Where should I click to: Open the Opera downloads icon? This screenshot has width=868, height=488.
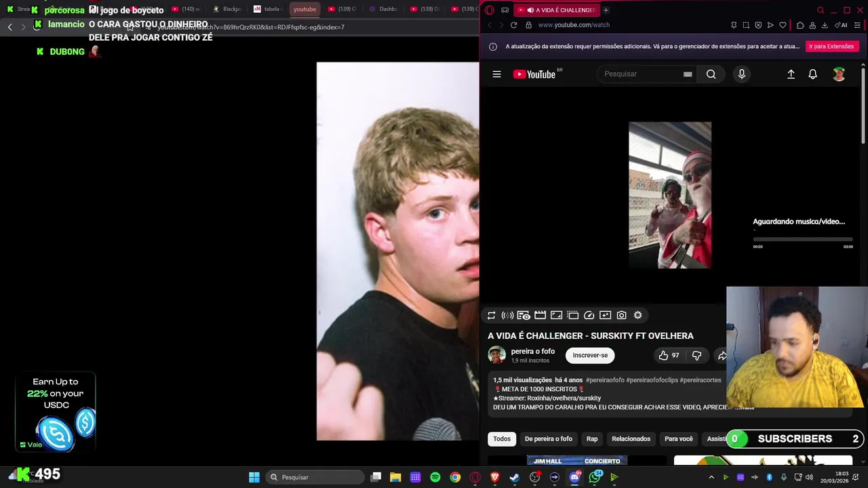(825, 25)
